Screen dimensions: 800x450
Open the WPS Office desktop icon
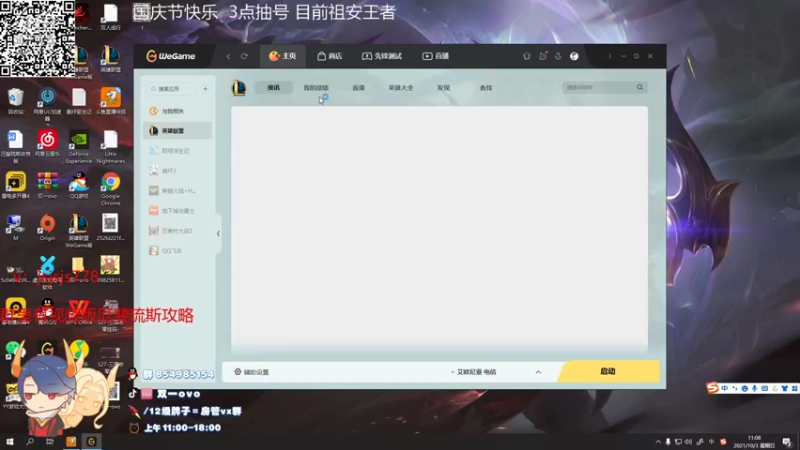click(79, 312)
